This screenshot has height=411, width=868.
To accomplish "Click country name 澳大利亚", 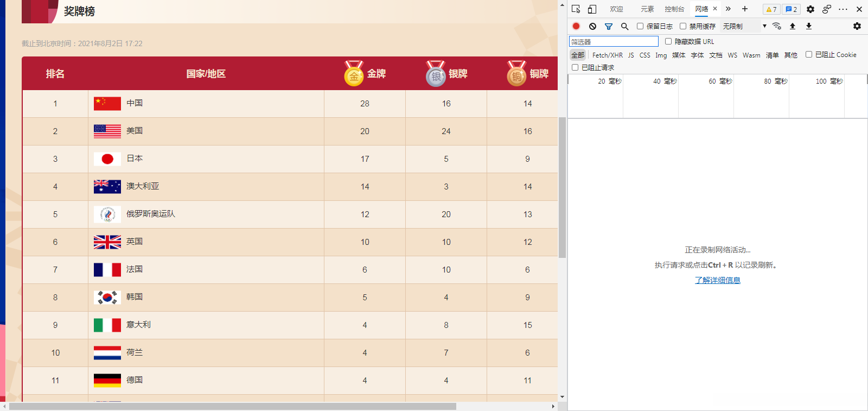I will [143, 186].
